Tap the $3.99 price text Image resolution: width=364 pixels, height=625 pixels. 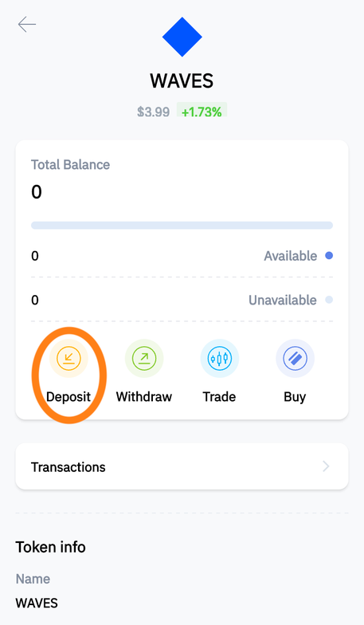[x=153, y=112]
